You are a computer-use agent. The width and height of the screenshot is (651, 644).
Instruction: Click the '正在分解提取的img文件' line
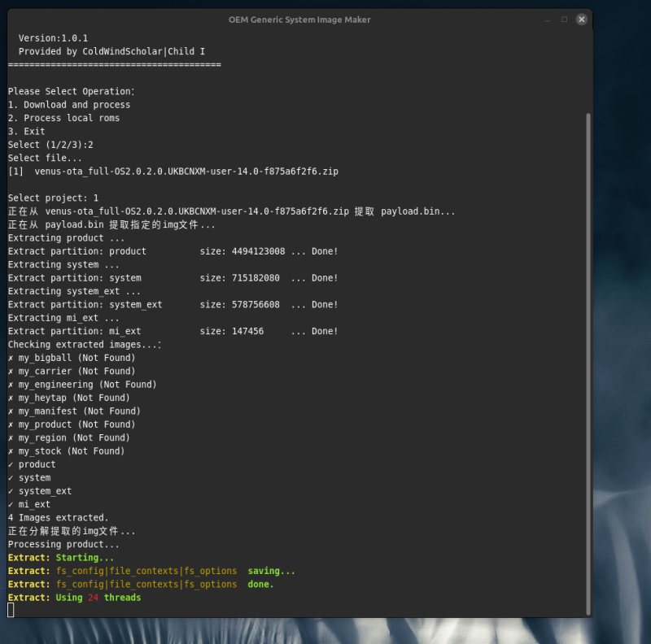(x=72, y=531)
